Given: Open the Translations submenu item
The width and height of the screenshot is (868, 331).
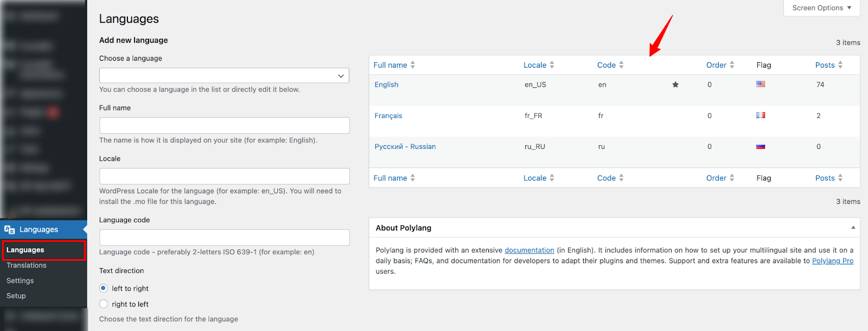Looking at the screenshot, I should click(x=27, y=265).
